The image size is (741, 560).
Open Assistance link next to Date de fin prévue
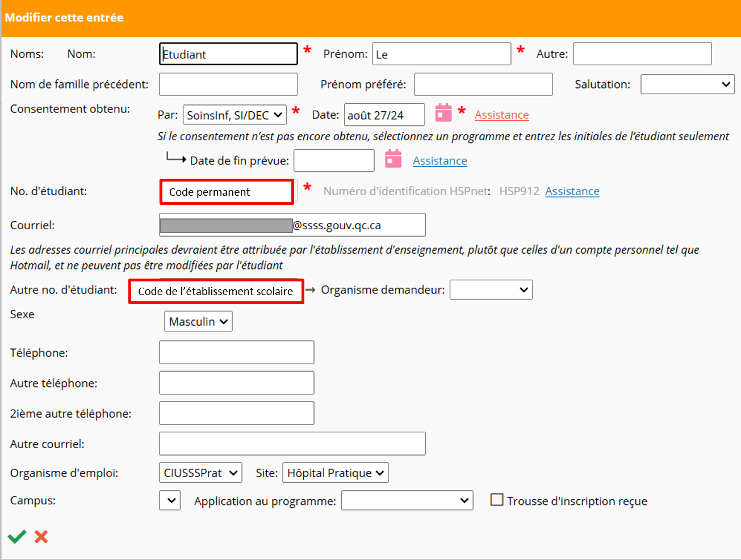point(440,161)
